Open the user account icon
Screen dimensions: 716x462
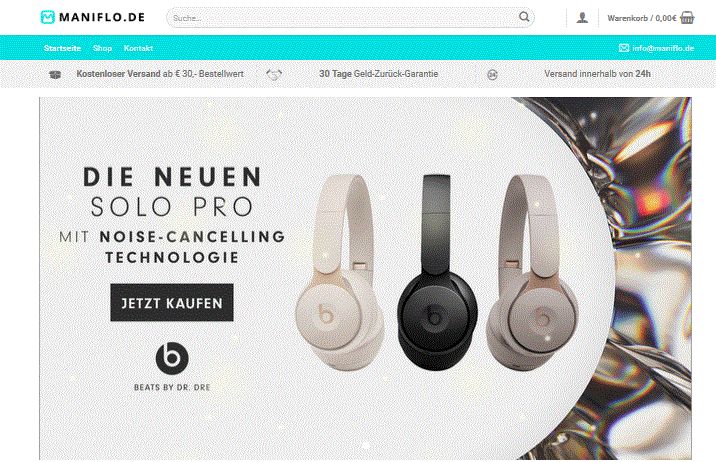click(x=582, y=18)
